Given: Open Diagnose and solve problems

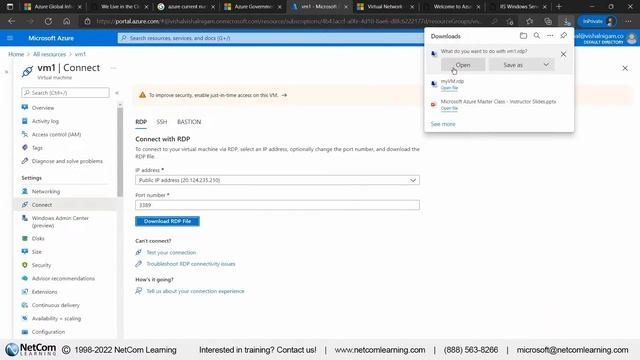Looking at the screenshot, I should click(67, 161).
